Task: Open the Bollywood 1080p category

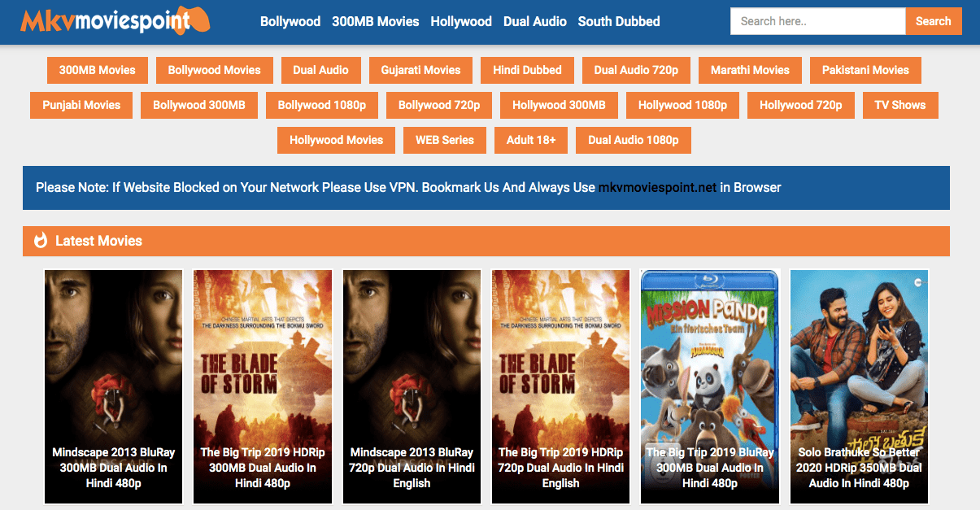Action: click(x=322, y=105)
